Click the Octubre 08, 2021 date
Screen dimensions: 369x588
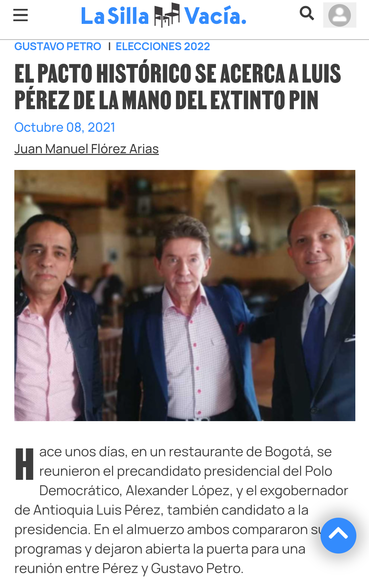pyautogui.click(x=65, y=127)
